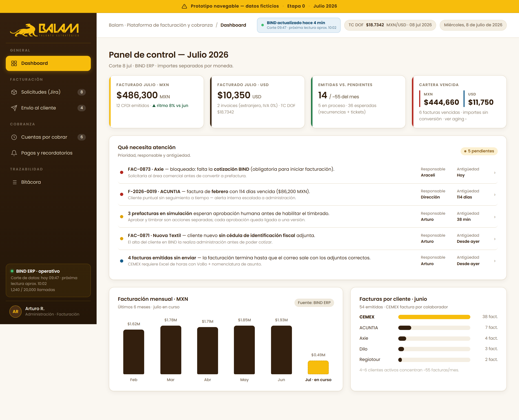Click the red dot beside FAC-0873 Axie
Screen dimensions: 519x420
point(121,173)
